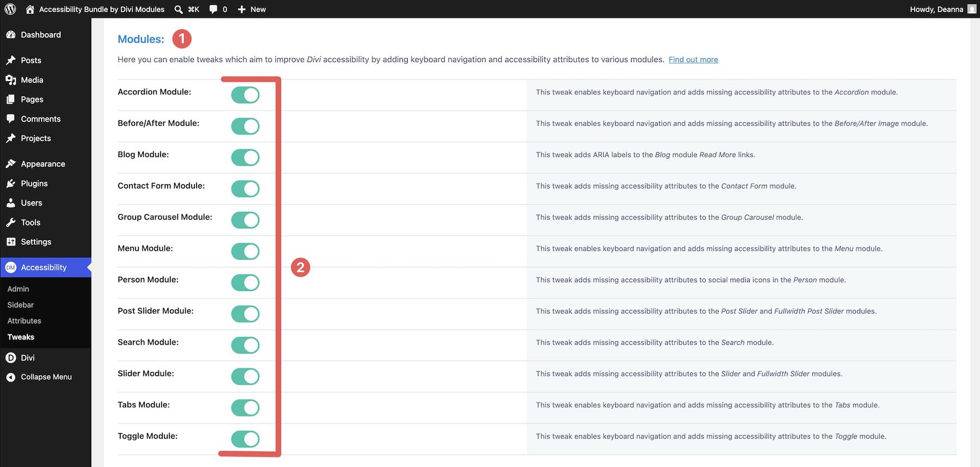Click the Posts pushpin icon
Image resolution: width=980 pixels, height=467 pixels.
11,60
